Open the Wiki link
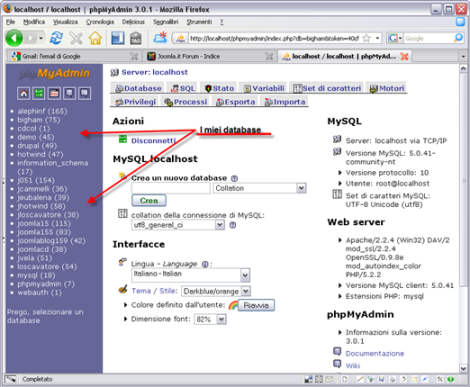Screen dimensions: 470x387 click(x=353, y=366)
